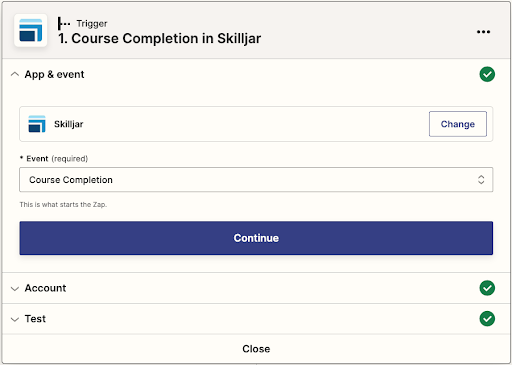Image resolution: width=512 pixels, height=365 pixels.
Task: Click the Skilljar app name text
Action: (x=69, y=124)
